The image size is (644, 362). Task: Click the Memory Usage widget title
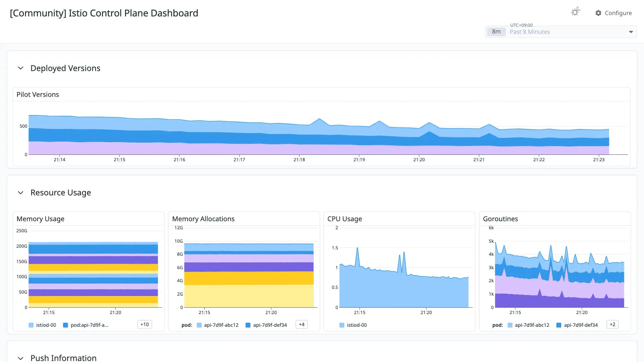click(41, 219)
